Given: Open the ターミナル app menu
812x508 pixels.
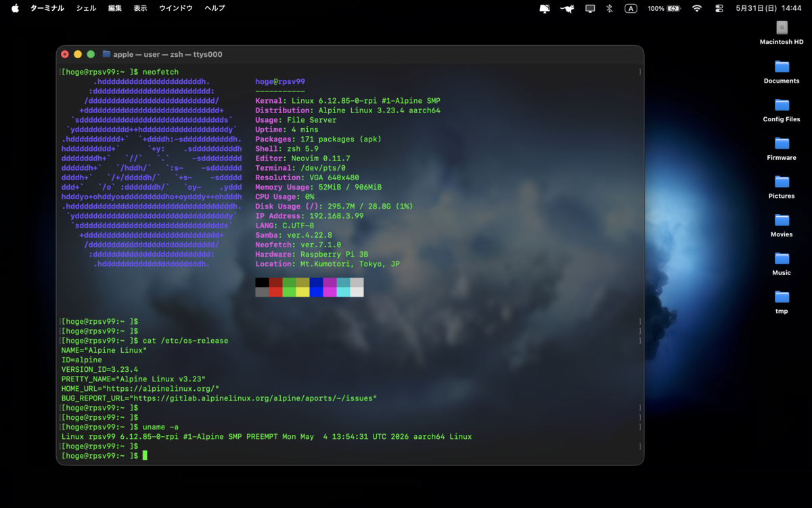Looking at the screenshot, I should click(x=47, y=8).
